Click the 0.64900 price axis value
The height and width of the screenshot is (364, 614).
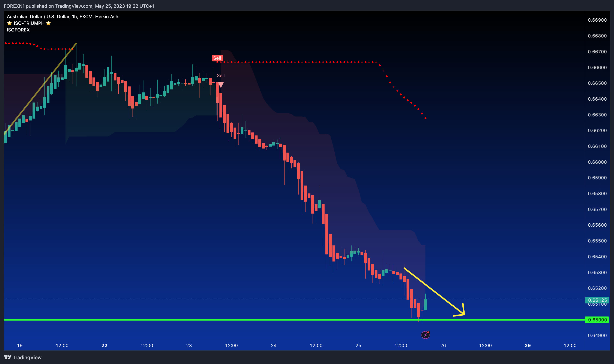597,335
